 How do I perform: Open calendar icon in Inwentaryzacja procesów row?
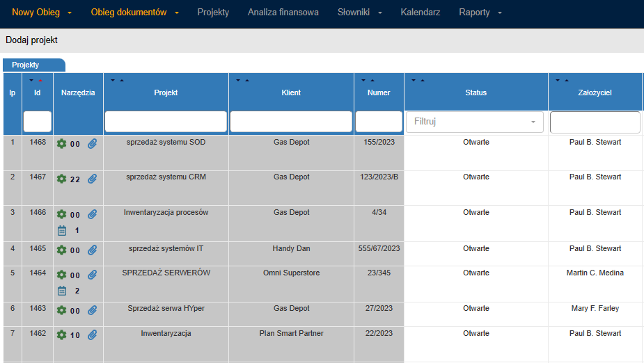(61, 230)
